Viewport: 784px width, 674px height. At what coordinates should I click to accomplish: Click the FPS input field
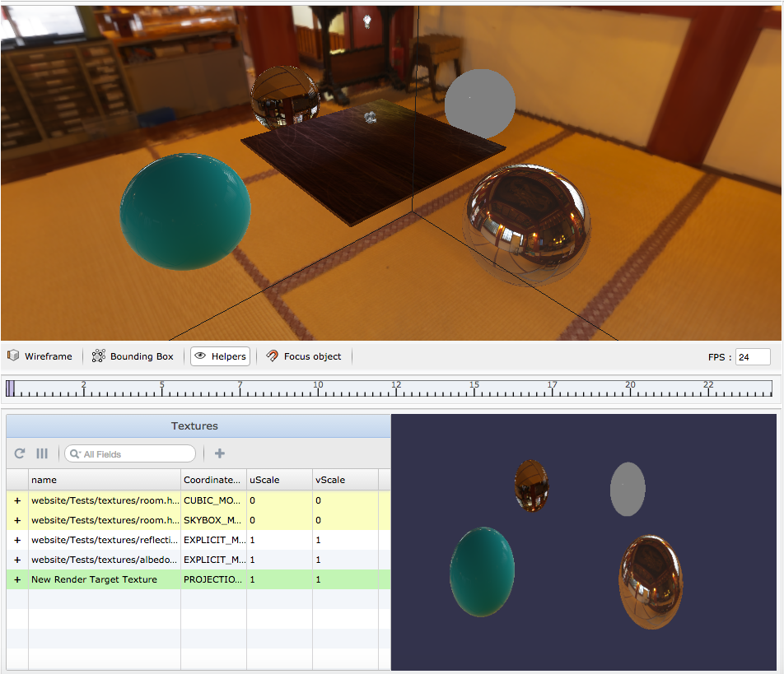coord(753,357)
